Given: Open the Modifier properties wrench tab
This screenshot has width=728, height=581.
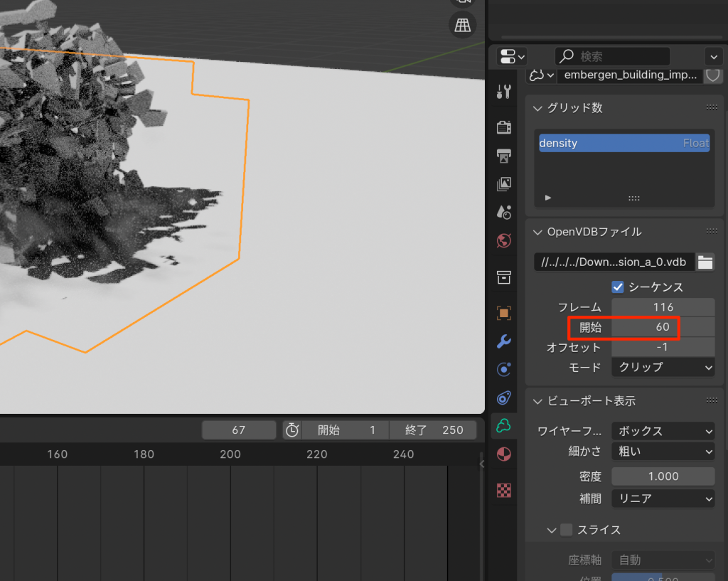Looking at the screenshot, I should coord(504,341).
